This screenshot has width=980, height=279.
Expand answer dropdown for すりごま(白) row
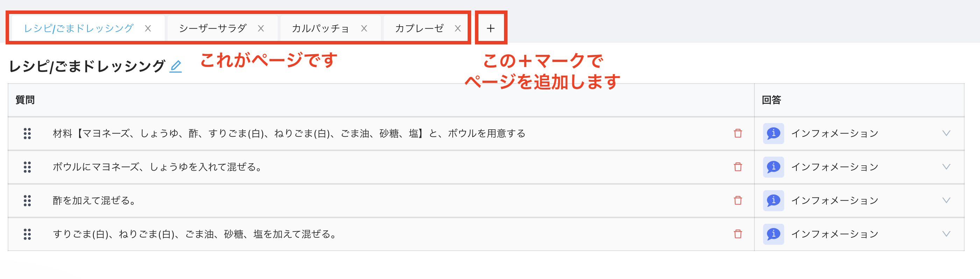(x=946, y=234)
